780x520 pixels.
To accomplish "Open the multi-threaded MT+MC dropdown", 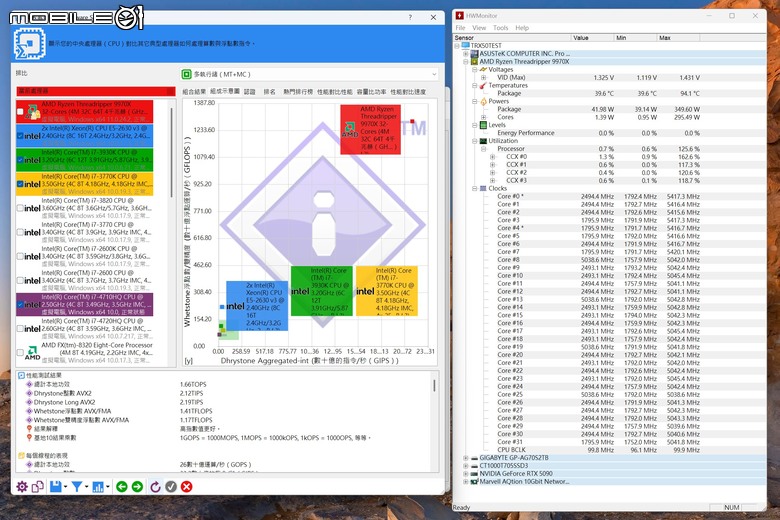I will click(x=309, y=74).
